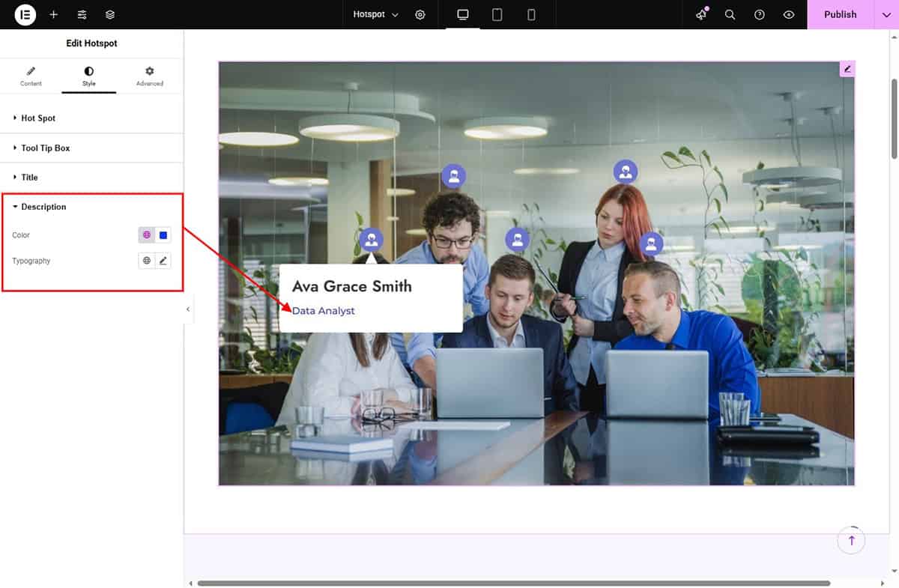The width and height of the screenshot is (899, 588).
Task: Click the hotspot marker above the Ava Grace Smith tooltip
Action: pyautogui.click(x=371, y=240)
